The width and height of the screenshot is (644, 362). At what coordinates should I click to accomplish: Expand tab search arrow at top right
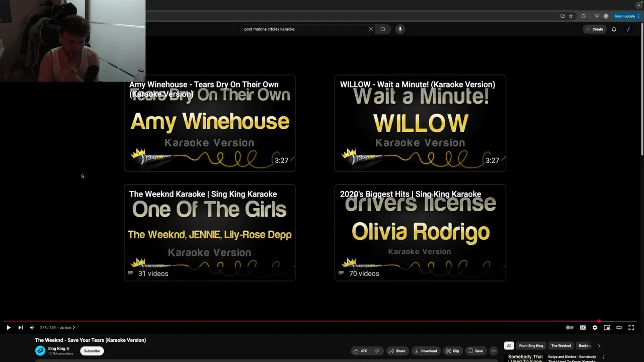point(638,5)
